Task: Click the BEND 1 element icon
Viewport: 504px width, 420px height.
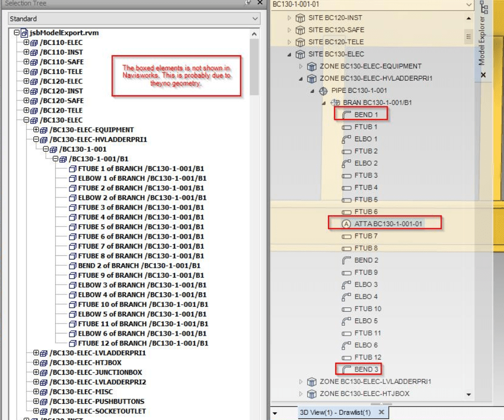Action: [347, 115]
